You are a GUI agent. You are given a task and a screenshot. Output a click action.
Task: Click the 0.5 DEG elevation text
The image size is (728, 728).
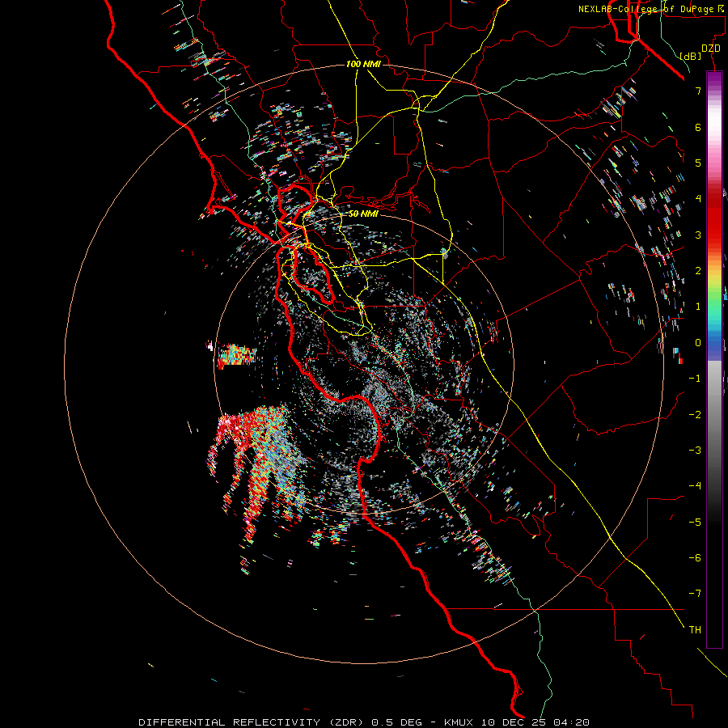[396, 722]
